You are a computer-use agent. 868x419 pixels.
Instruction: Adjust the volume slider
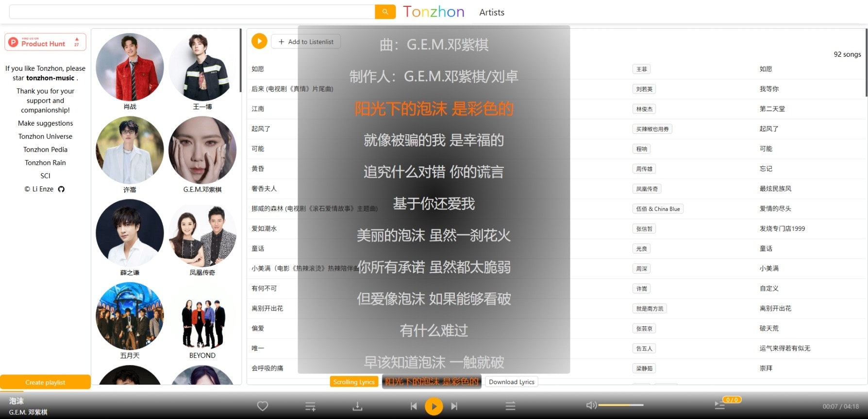pos(621,405)
